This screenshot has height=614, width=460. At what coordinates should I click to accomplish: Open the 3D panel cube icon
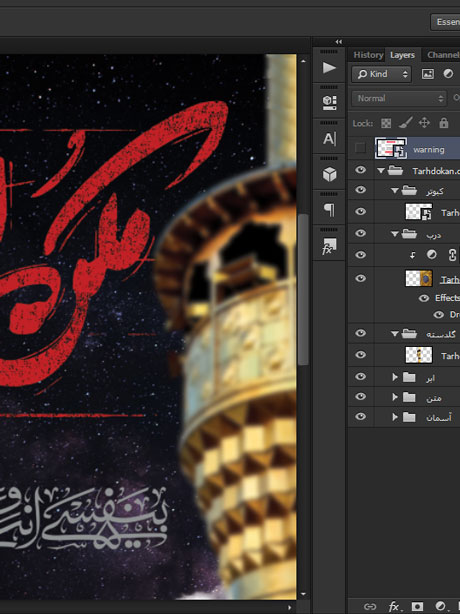pyautogui.click(x=329, y=174)
